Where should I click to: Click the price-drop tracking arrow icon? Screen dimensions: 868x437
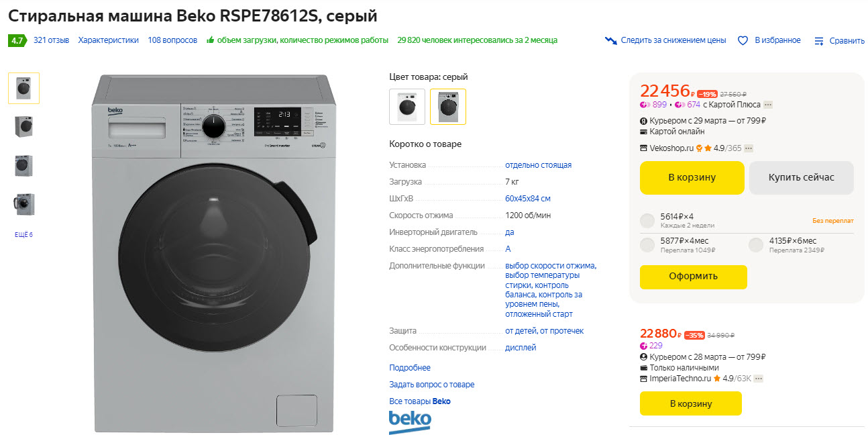(610, 40)
